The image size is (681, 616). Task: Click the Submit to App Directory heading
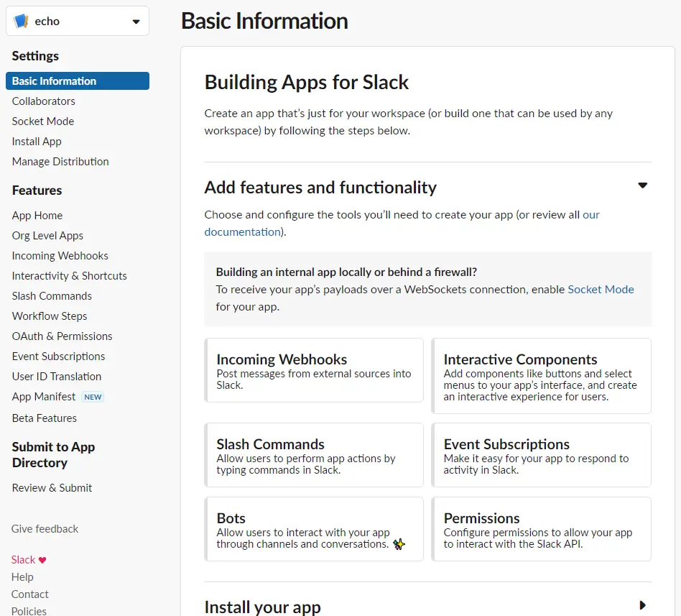(x=53, y=455)
